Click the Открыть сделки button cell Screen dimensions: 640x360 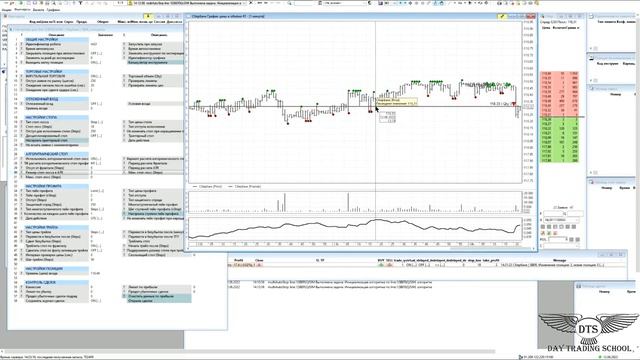pyautogui.click(x=158, y=301)
